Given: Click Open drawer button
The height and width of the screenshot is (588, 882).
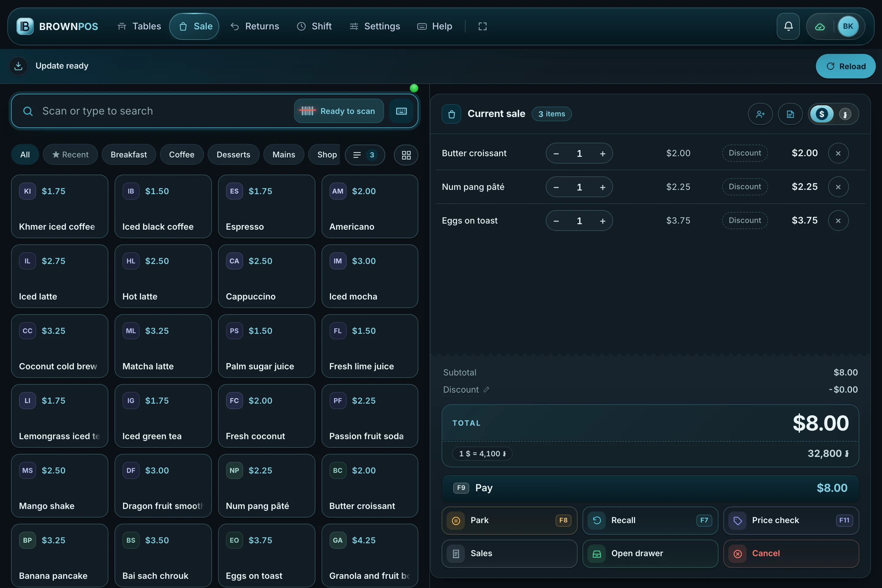Looking at the screenshot, I should pyautogui.click(x=650, y=553).
